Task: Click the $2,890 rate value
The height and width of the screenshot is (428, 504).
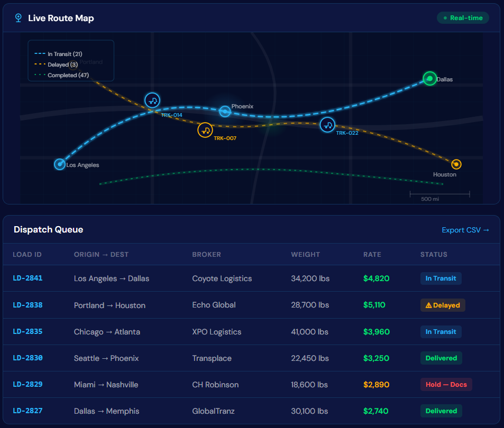Action: (x=376, y=384)
